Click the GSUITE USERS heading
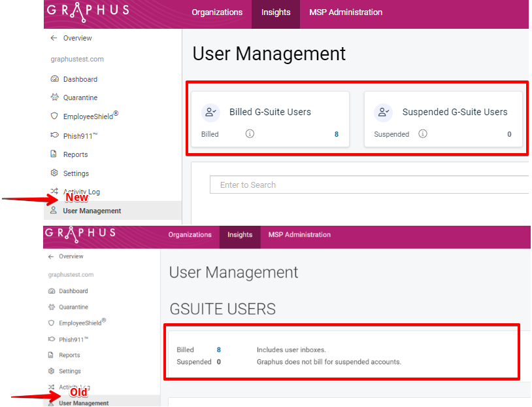 [x=223, y=309]
